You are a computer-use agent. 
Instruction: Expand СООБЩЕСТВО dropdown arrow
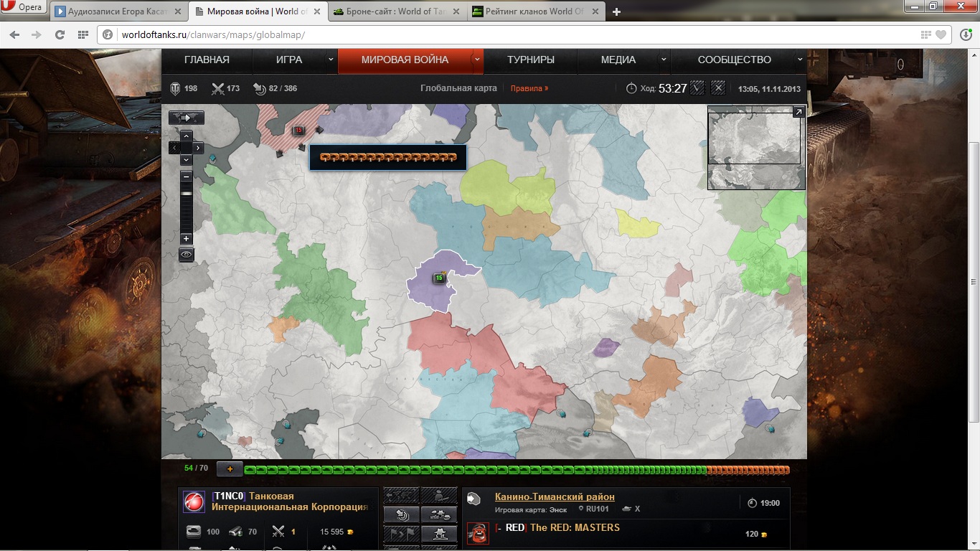tap(798, 60)
